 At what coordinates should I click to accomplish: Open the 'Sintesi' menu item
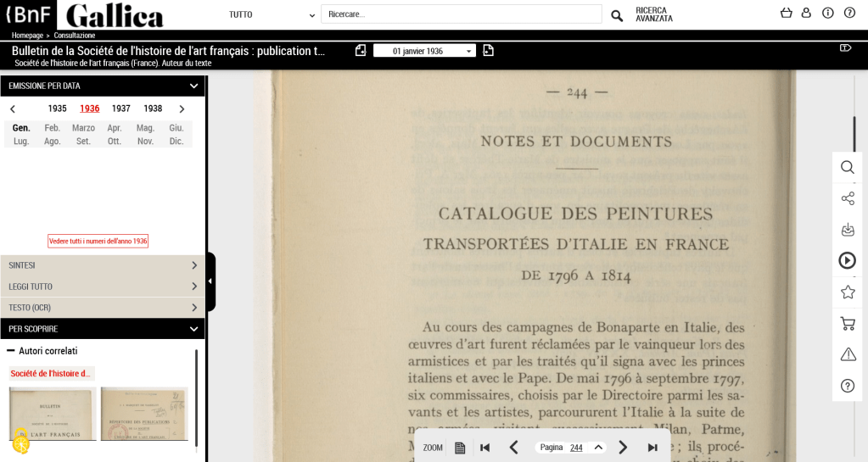(102, 265)
